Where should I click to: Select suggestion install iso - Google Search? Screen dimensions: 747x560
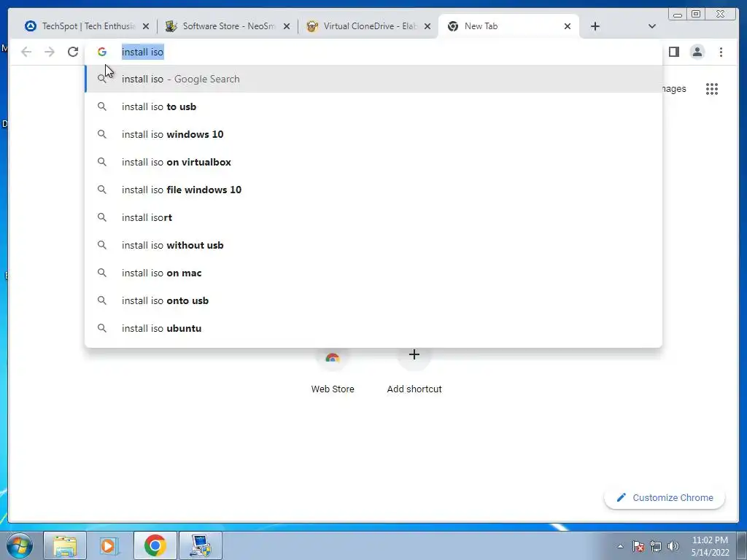coord(373,79)
